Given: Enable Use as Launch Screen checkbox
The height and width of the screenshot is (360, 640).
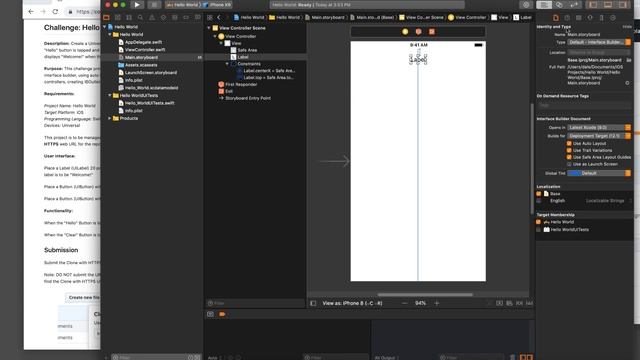Looking at the screenshot, I should pyautogui.click(x=569, y=164).
